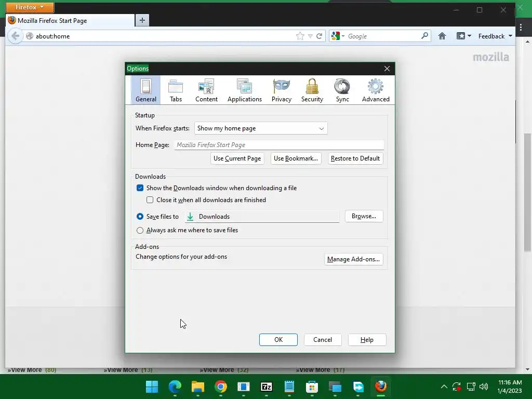
Task: Open 7-Zip from the taskbar
Action: [x=267, y=387]
